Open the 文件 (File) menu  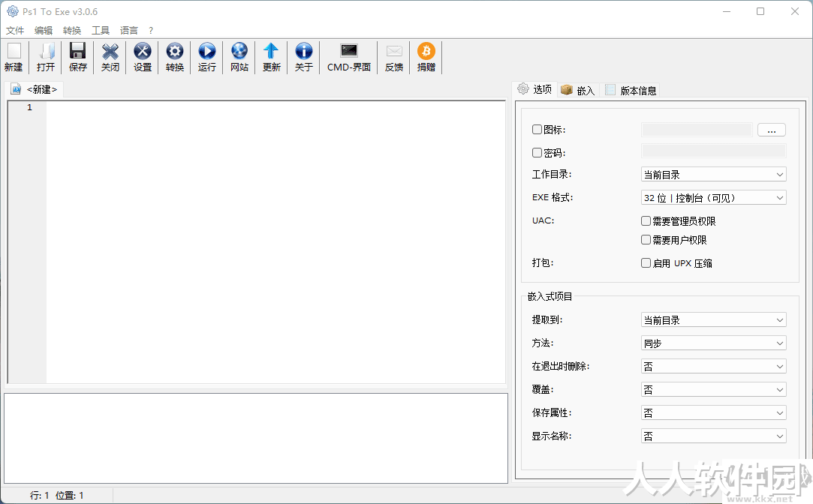15,31
